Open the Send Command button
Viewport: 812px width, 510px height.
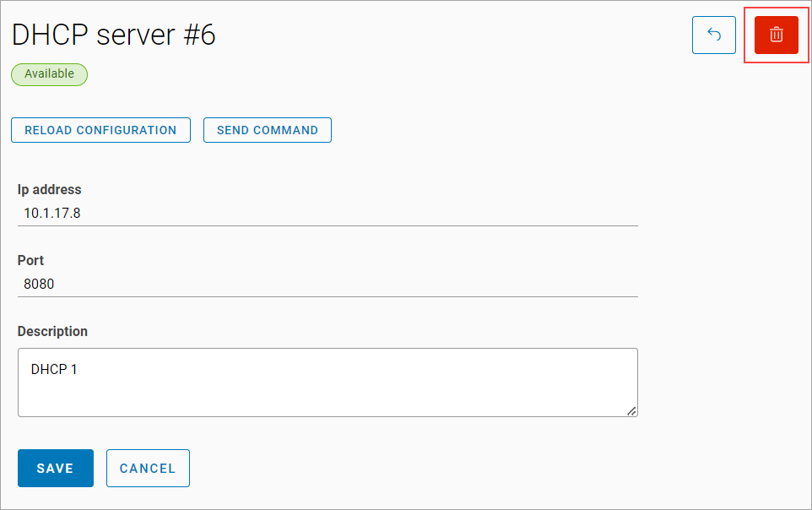(267, 130)
